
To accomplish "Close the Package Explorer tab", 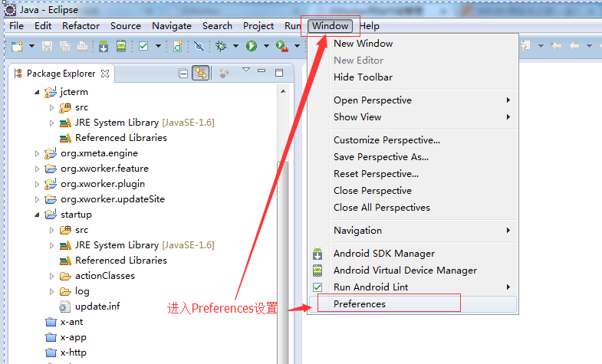I will 105,74.
